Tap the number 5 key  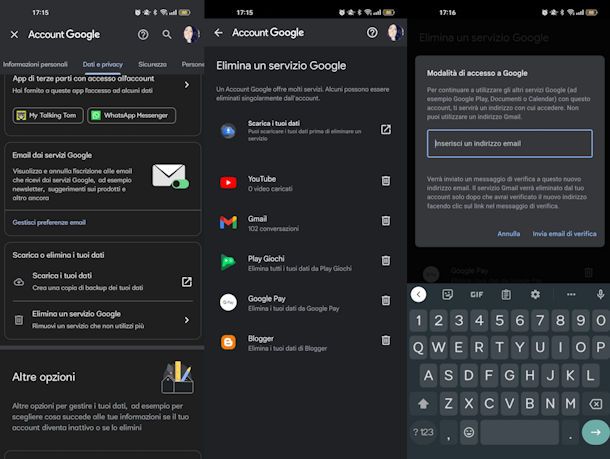[x=500, y=321]
